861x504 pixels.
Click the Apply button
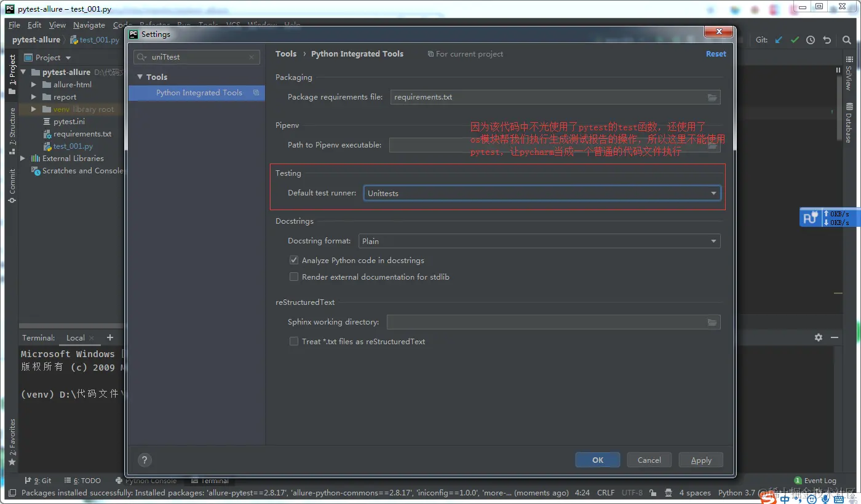click(x=701, y=460)
